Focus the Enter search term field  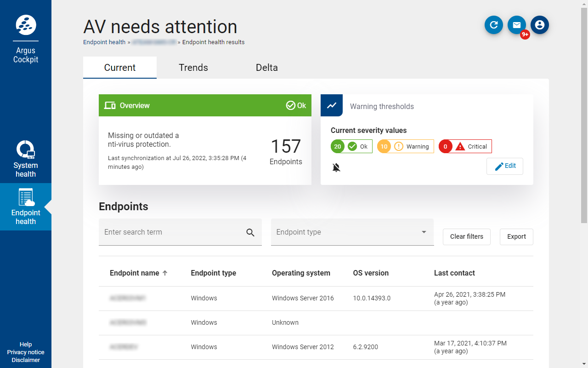tap(172, 232)
